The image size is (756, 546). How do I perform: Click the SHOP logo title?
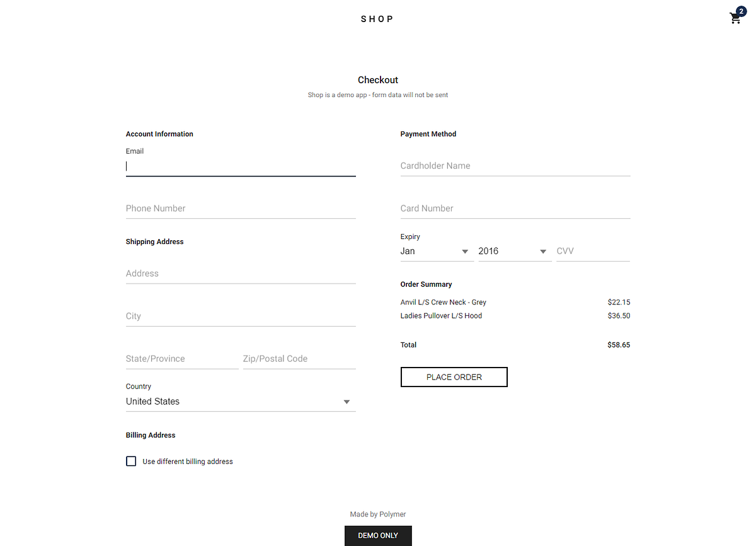[x=377, y=19]
